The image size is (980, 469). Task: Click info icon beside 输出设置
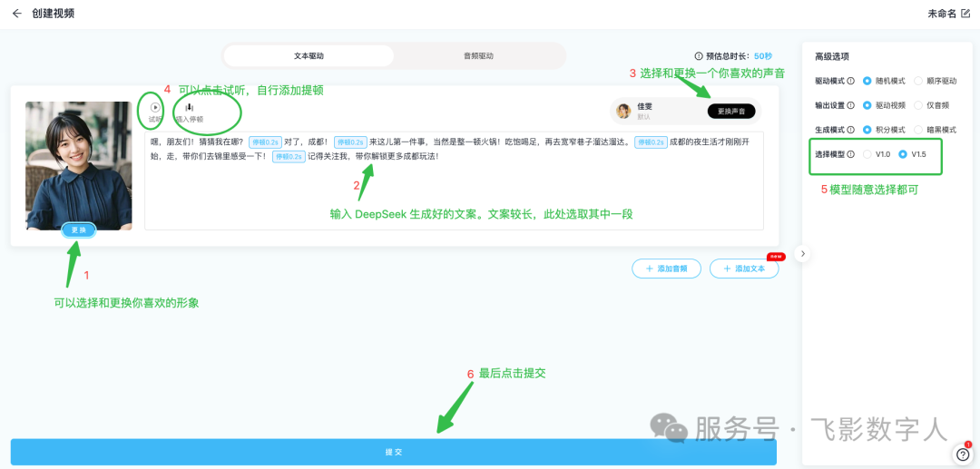click(x=850, y=105)
